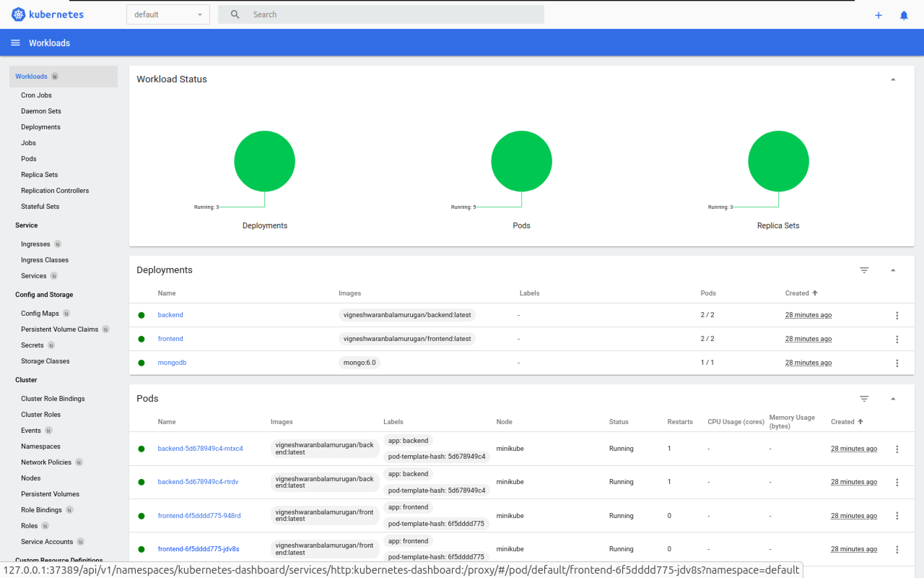This screenshot has width=924, height=578.
Task: Open the backend deployment link
Action: [170, 315]
